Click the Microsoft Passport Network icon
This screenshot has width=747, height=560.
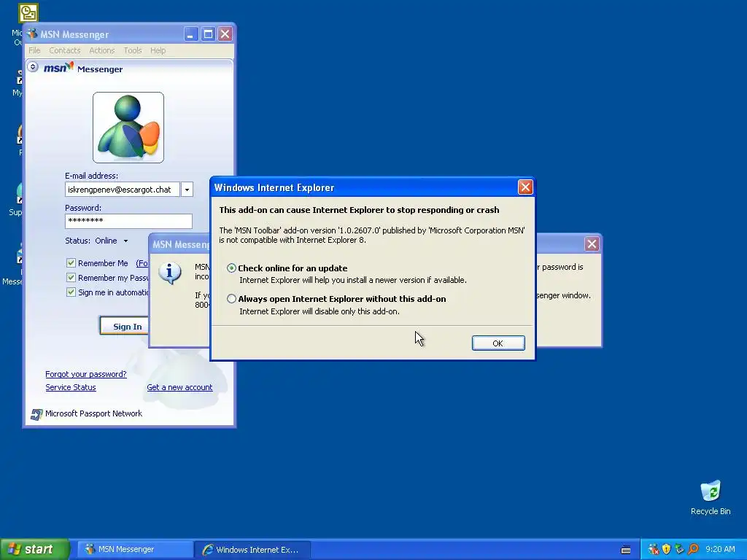pos(36,414)
